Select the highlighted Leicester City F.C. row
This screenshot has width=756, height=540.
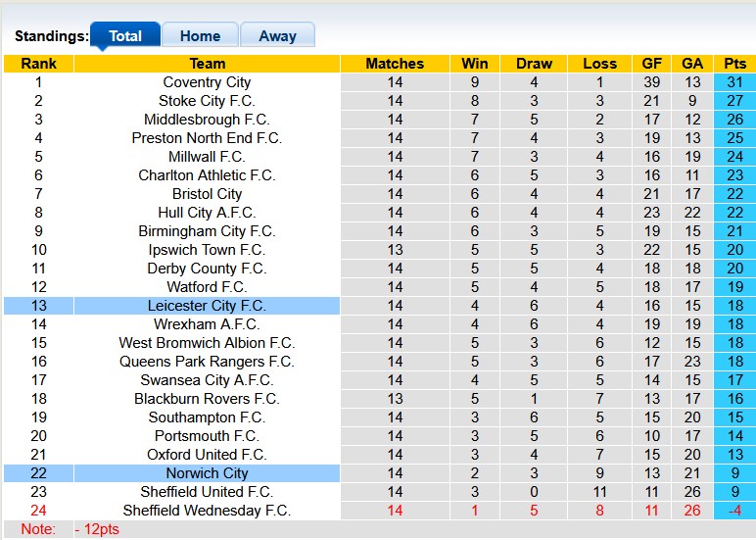tap(207, 306)
